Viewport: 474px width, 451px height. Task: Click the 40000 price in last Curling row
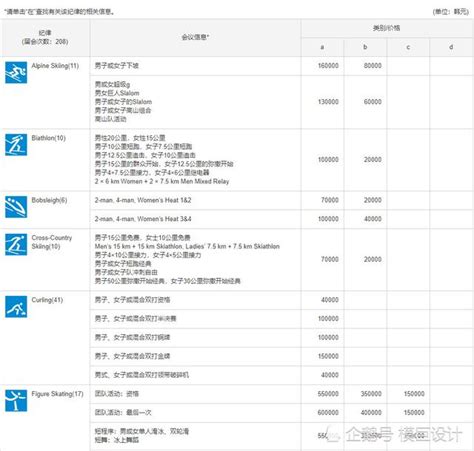tap(330, 375)
